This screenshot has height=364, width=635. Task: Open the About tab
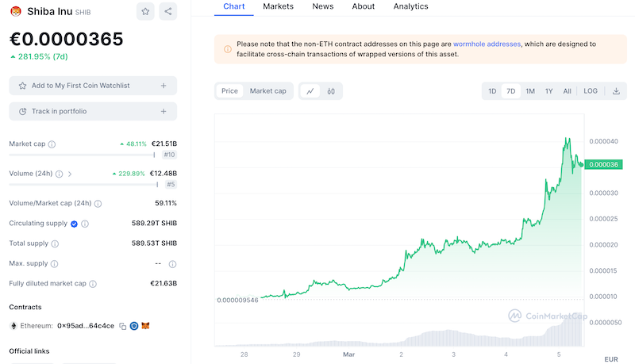pos(364,6)
